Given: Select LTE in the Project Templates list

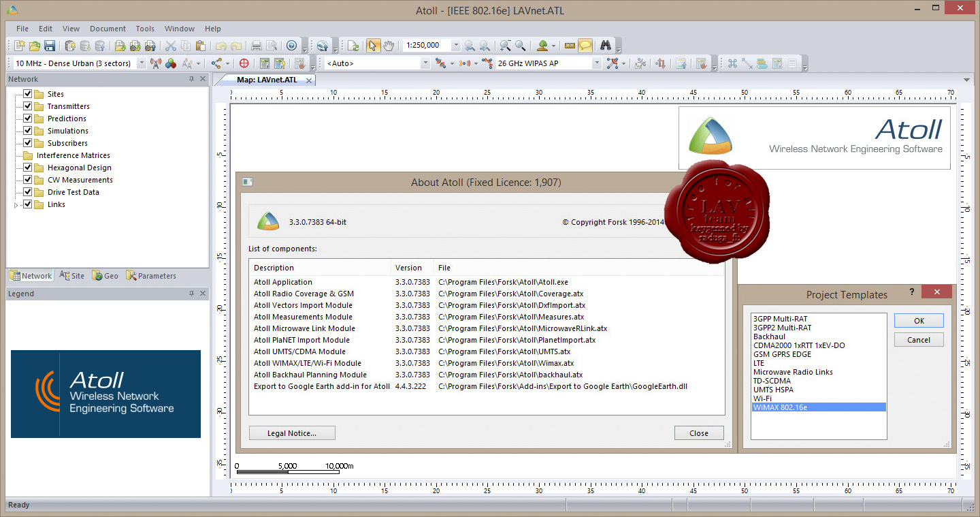Looking at the screenshot, I should click(819, 363).
